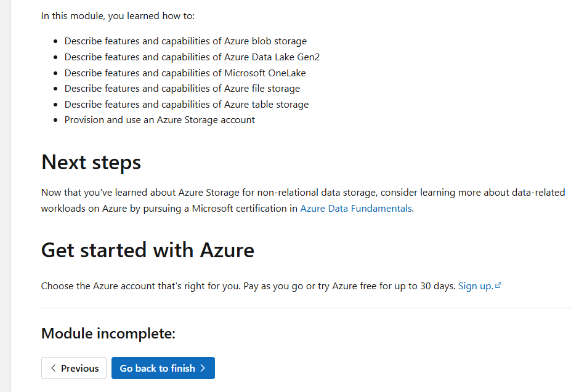Click the Azure blob storage bullet item
This screenshot has width=587, height=392.
[x=185, y=41]
